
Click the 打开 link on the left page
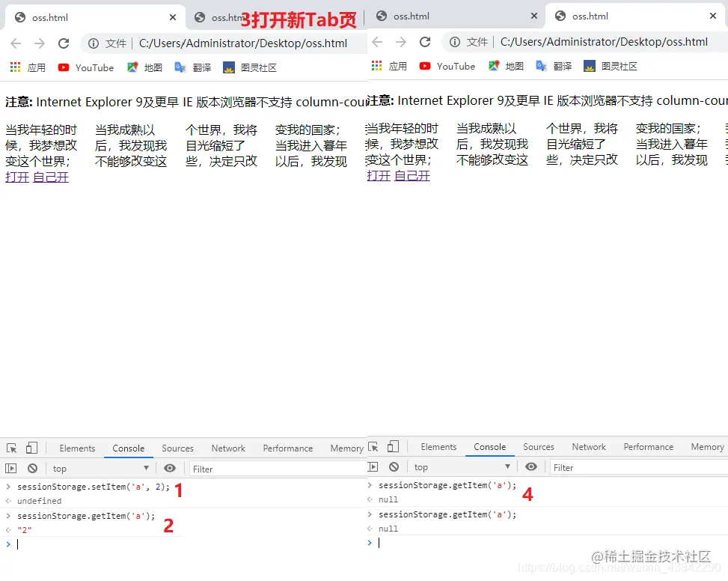16,177
